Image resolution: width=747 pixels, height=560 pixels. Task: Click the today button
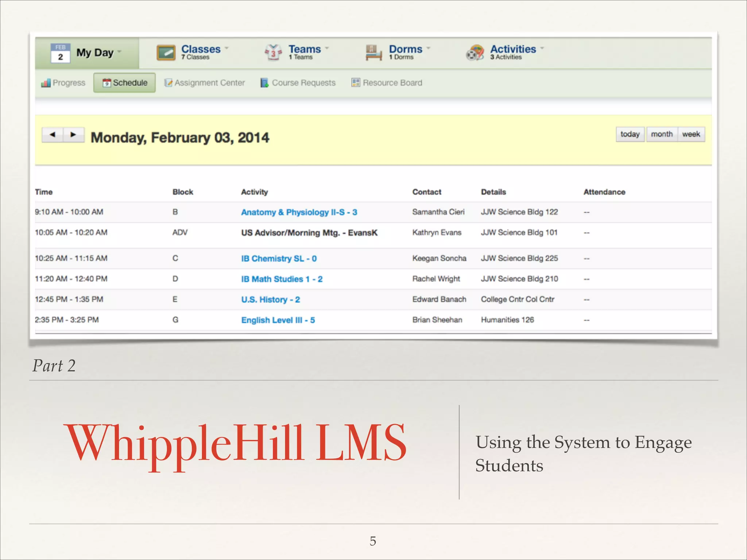click(x=630, y=134)
